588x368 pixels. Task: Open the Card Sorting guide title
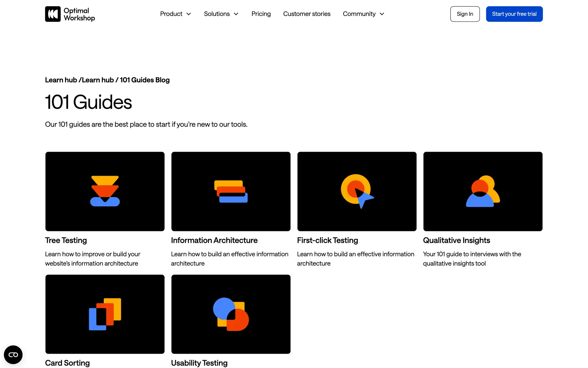(67, 363)
